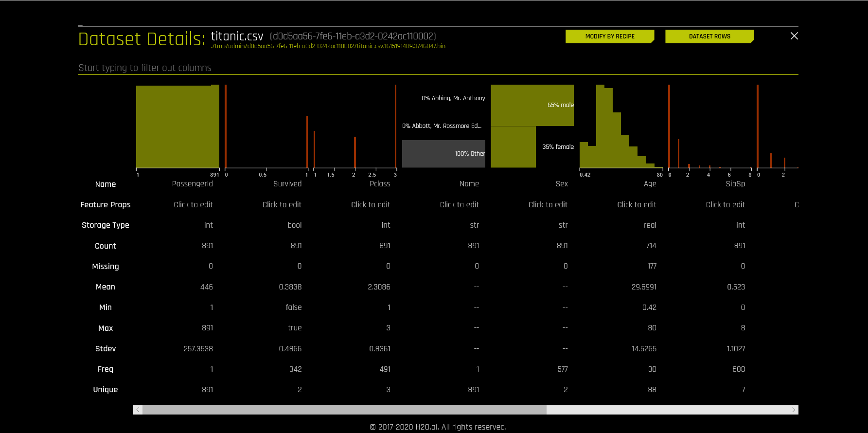868x433 pixels.
Task: Edit feature props for Sex column
Action: point(548,205)
